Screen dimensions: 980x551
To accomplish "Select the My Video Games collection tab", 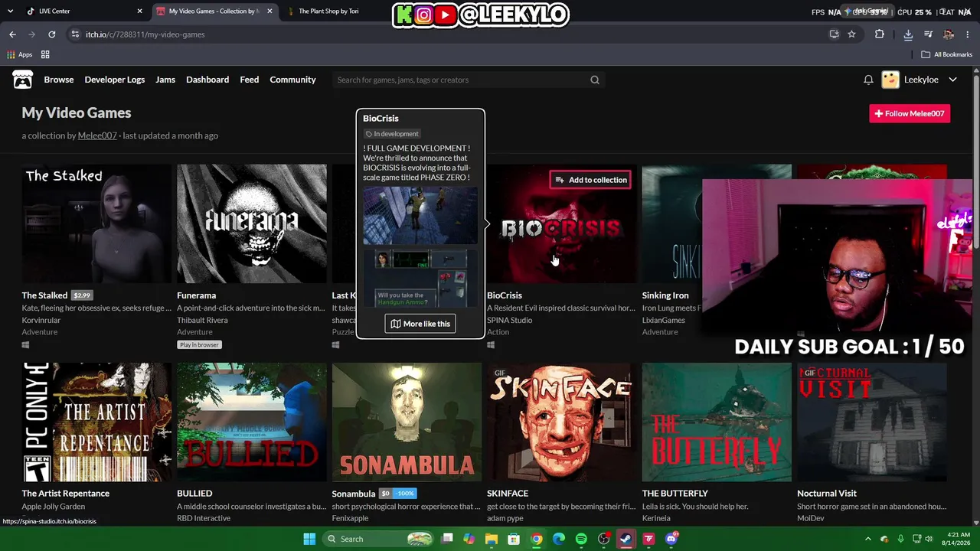I will tap(214, 11).
